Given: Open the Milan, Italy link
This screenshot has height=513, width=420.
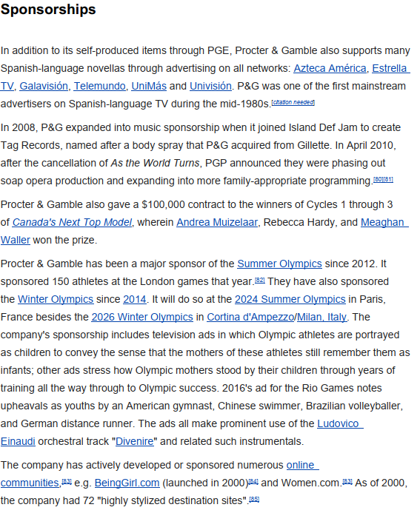Looking at the screenshot, I should [x=321, y=317].
